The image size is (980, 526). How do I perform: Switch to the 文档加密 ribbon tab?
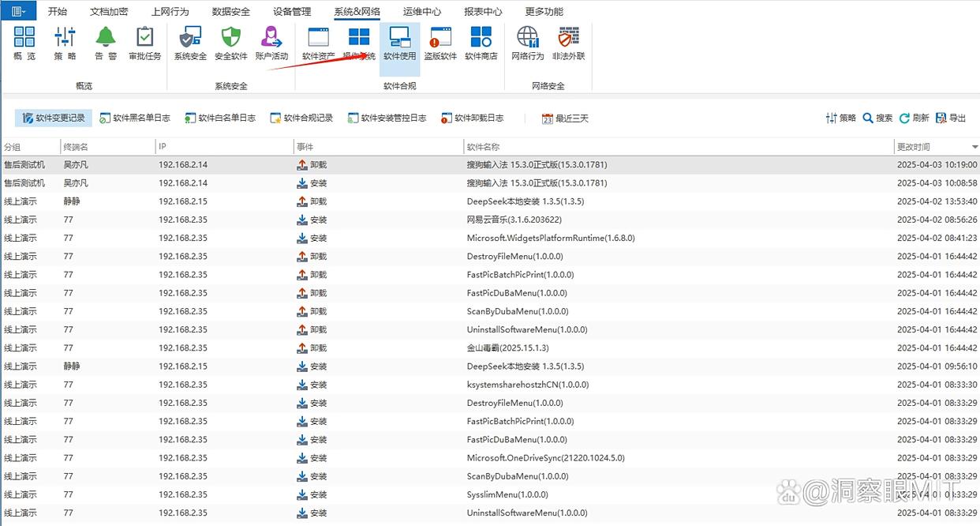tap(109, 12)
